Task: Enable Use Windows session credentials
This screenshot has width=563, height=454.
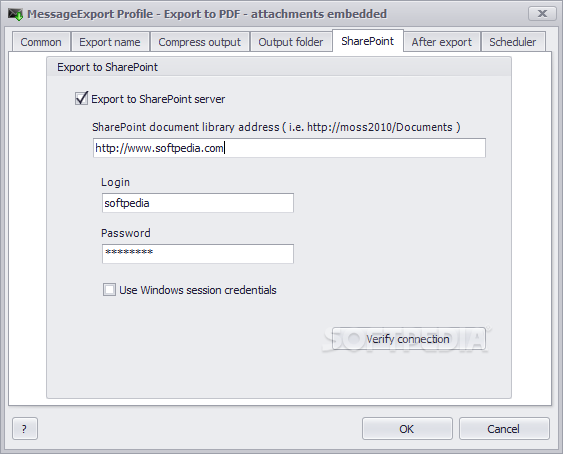Action: point(109,289)
